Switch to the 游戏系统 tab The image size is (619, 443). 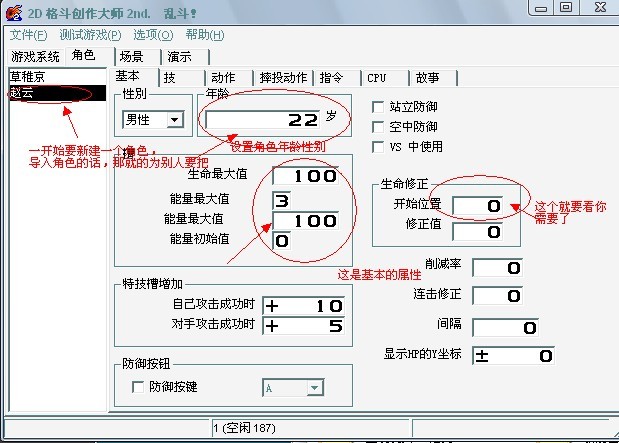tap(35, 56)
